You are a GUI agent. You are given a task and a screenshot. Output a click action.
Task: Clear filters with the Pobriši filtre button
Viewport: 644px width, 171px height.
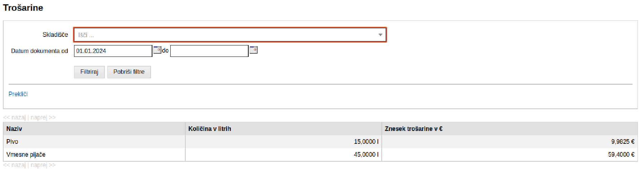click(x=129, y=72)
